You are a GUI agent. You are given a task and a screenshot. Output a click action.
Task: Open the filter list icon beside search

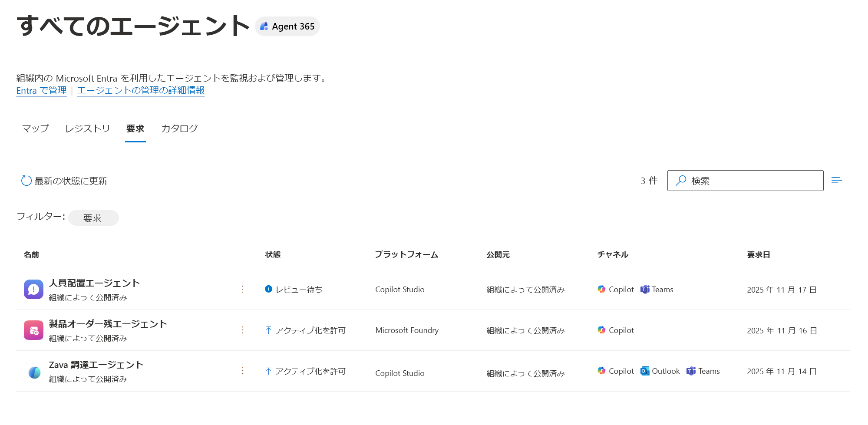click(x=837, y=180)
